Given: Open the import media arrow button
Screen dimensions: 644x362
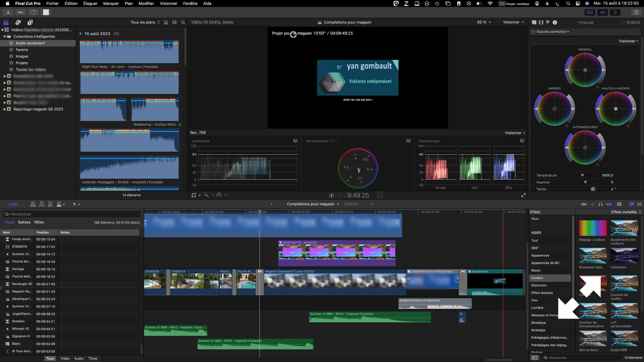Looking at the screenshot, I should point(8,12).
